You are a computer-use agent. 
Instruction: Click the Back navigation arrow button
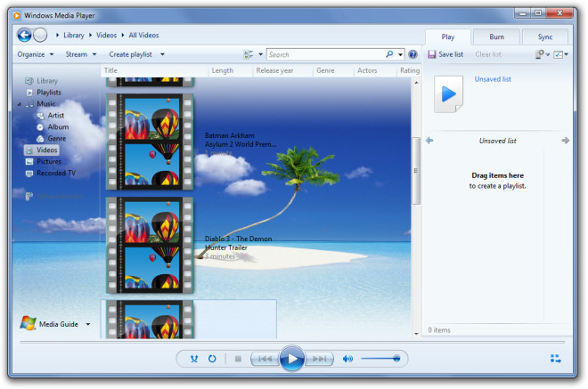point(24,36)
